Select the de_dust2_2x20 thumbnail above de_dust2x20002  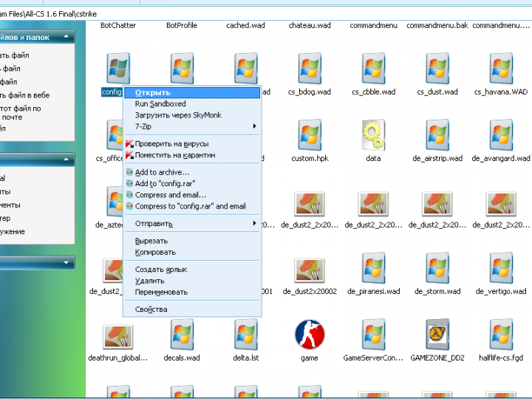point(310,204)
